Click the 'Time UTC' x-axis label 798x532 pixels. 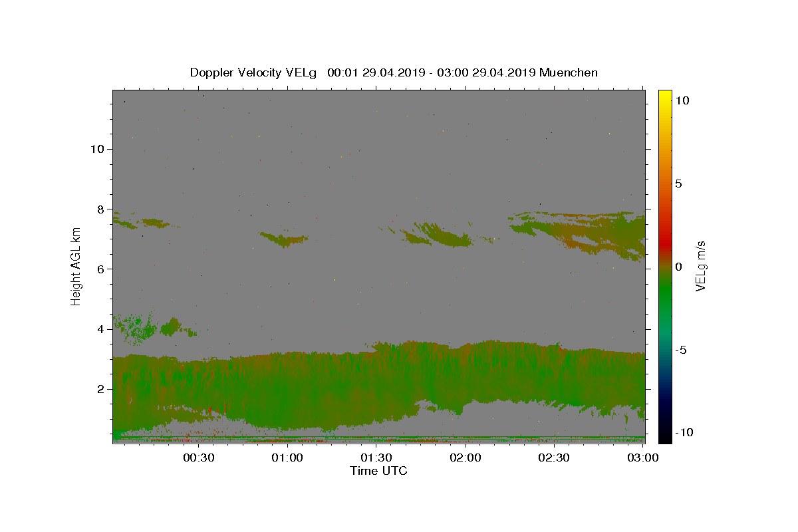[378, 471]
